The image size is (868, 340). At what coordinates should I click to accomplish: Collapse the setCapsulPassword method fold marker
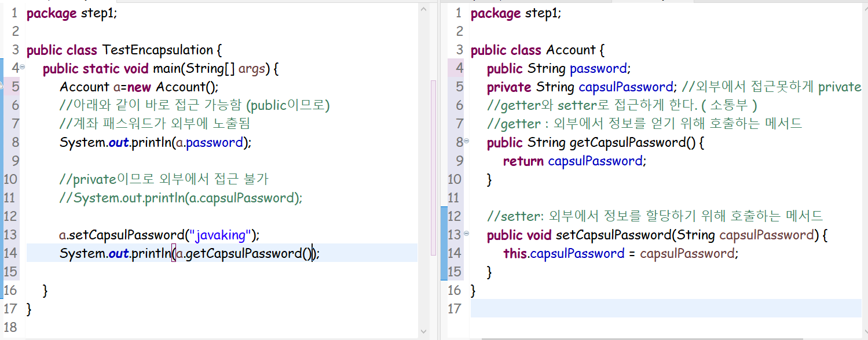pyautogui.click(x=467, y=234)
